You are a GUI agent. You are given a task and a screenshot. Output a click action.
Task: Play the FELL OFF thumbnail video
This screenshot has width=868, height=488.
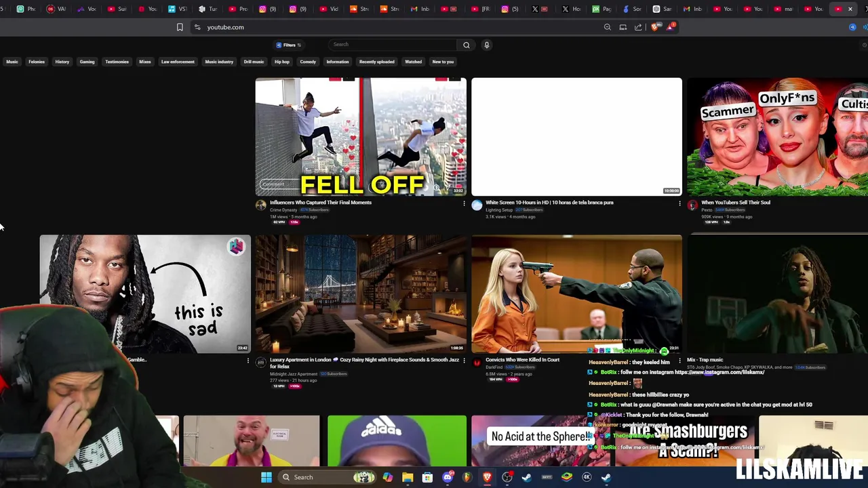[x=361, y=137]
